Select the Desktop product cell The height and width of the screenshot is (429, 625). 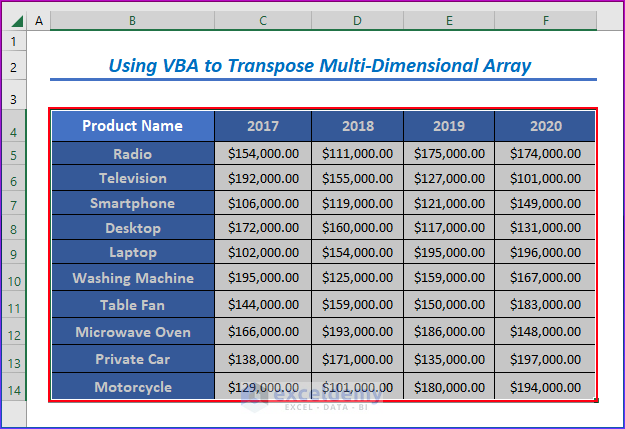[x=133, y=228]
